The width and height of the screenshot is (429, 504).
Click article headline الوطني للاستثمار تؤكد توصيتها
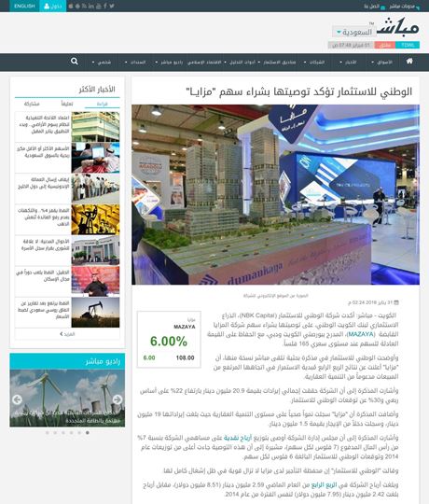coord(299,91)
